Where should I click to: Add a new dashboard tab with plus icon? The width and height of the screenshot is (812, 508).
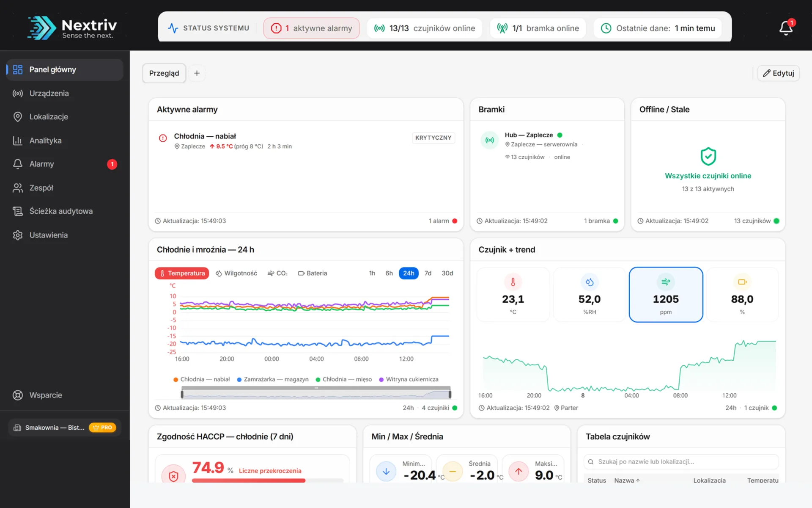pyautogui.click(x=197, y=73)
